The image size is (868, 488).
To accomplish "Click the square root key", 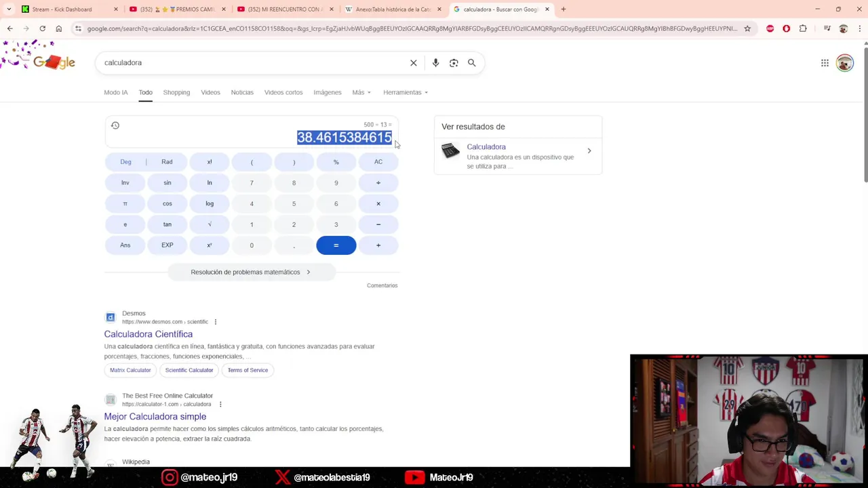I will coord(210,224).
